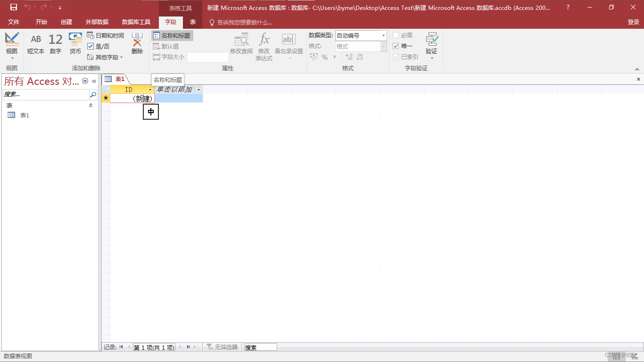Add a 数字 (Number) field

pyautogui.click(x=56, y=44)
